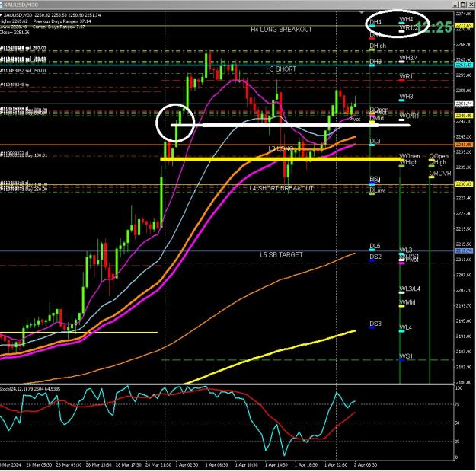Click the '1 Apr 14:30' time label
476x472 pixels.
276,464
